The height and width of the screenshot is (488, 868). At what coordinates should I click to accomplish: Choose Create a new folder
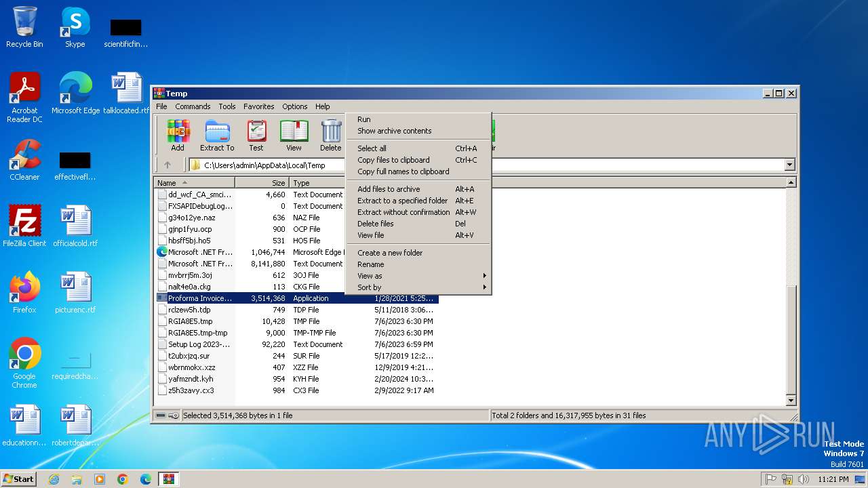pos(418,253)
